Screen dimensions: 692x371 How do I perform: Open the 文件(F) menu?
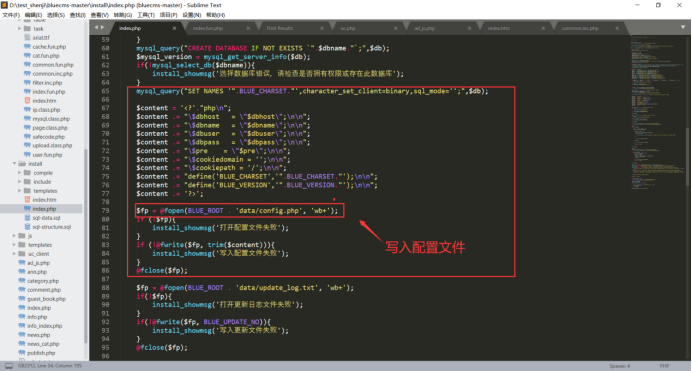point(11,15)
